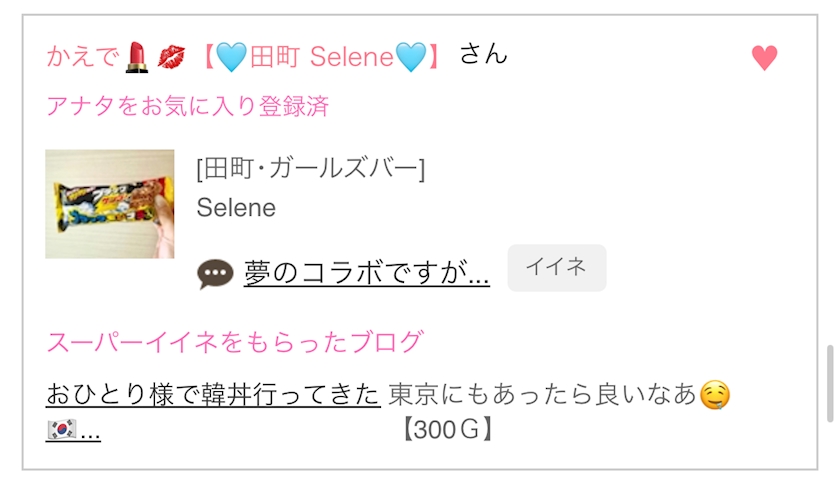Click the blue heart before 田町
Screen dimensions: 840x490
230,57
